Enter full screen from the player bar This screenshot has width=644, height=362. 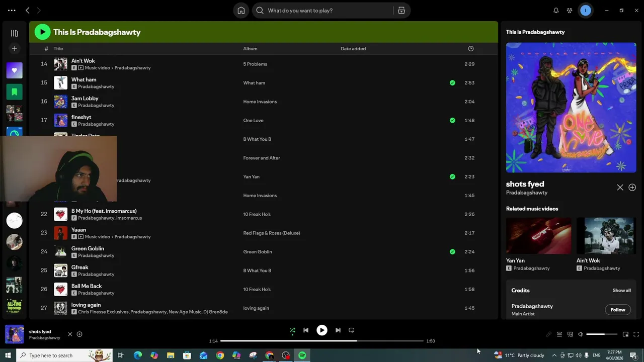click(x=636, y=334)
